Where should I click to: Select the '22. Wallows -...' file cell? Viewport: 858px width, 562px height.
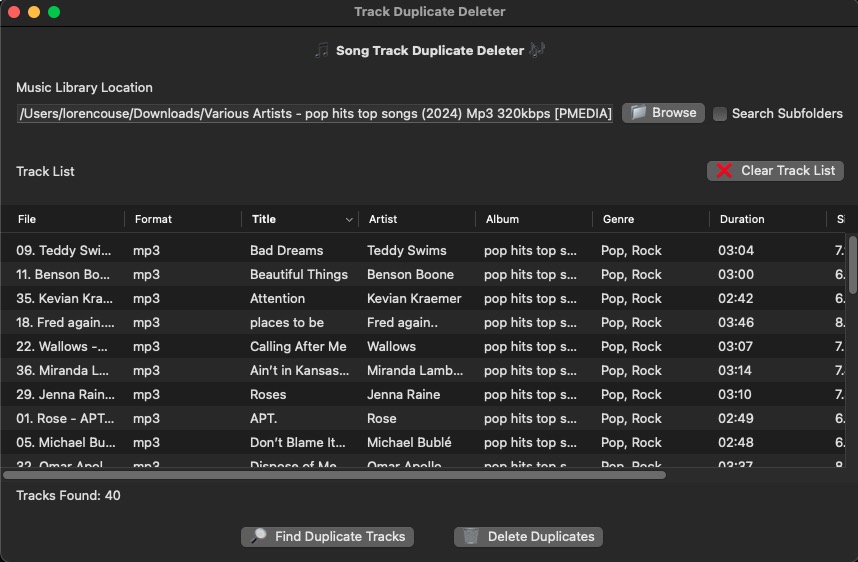click(62, 346)
